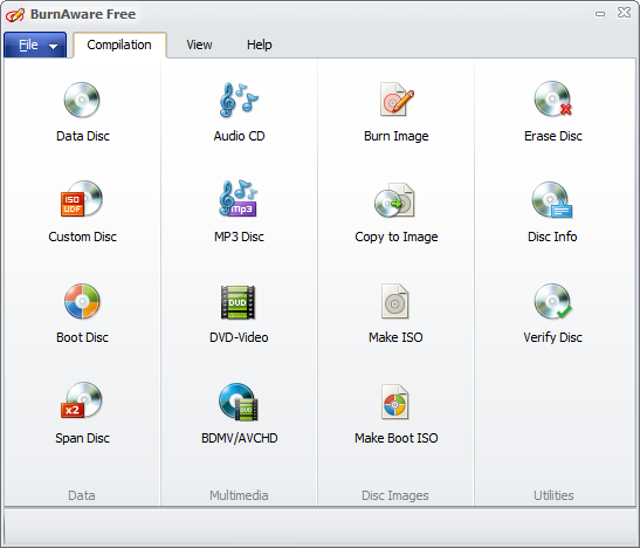Click the BurnAware Free logo icon
This screenshot has height=548, width=640.
(15, 15)
